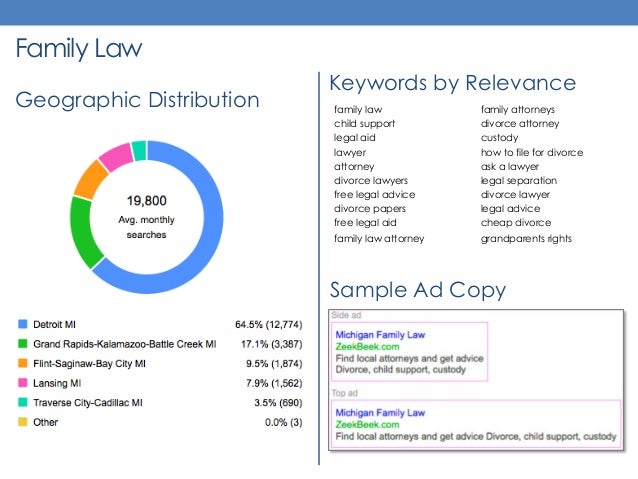Image resolution: width=638 pixels, height=479 pixels.
Task: Click keyword 'divorce attorney'
Action: [x=520, y=124]
